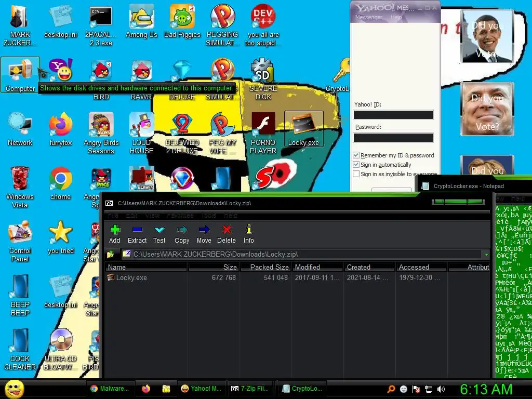Click the CryptoLocker.exe - Notepad title bar
The image size is (532, 399).
[x=475, y=186]
